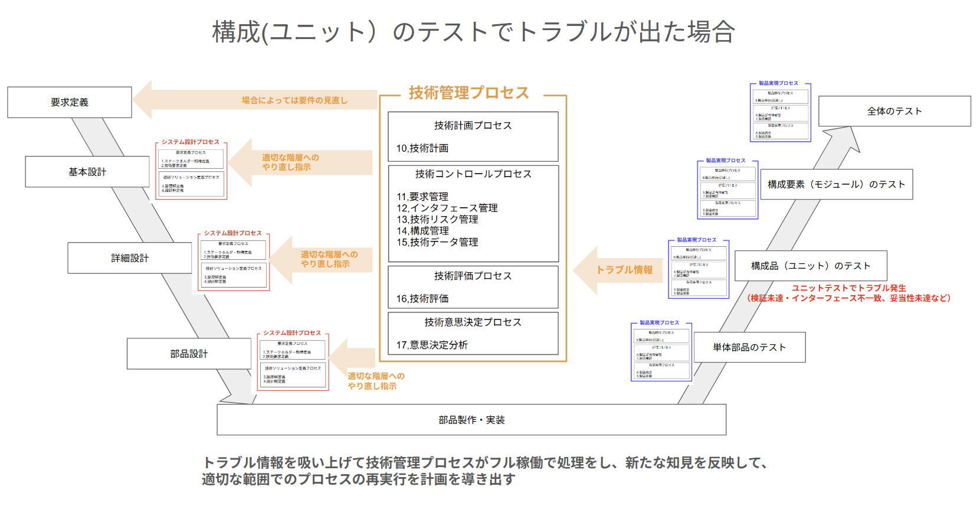The width and height of the screenshot is (980, 532).
Task: Click the 部品設計 process box
Action: pyautogui.click(x=189, y=353)
